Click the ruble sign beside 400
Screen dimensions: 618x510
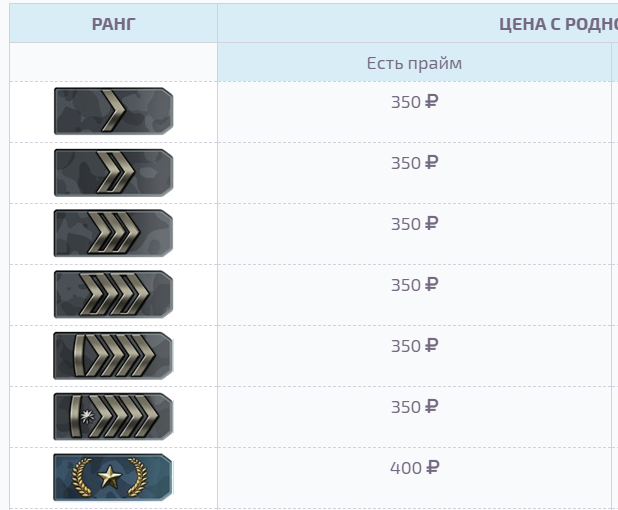coord(433,468)
